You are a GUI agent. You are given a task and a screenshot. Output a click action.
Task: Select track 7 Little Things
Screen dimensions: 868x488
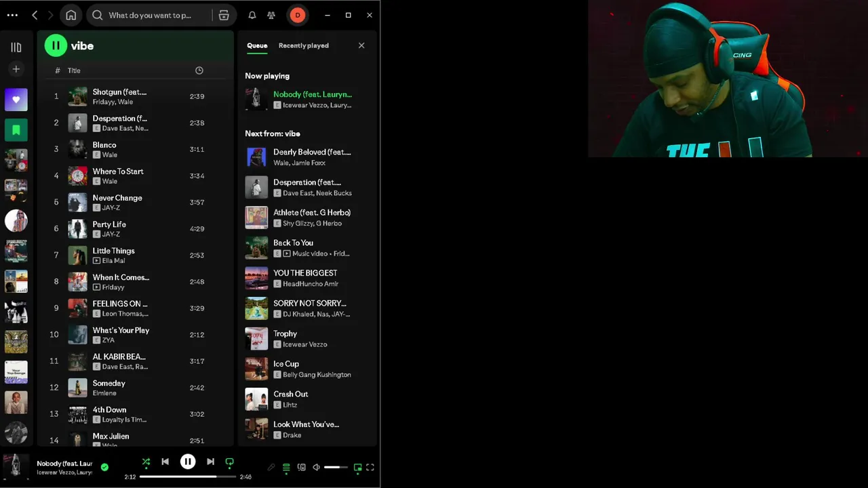coord(135,255)
